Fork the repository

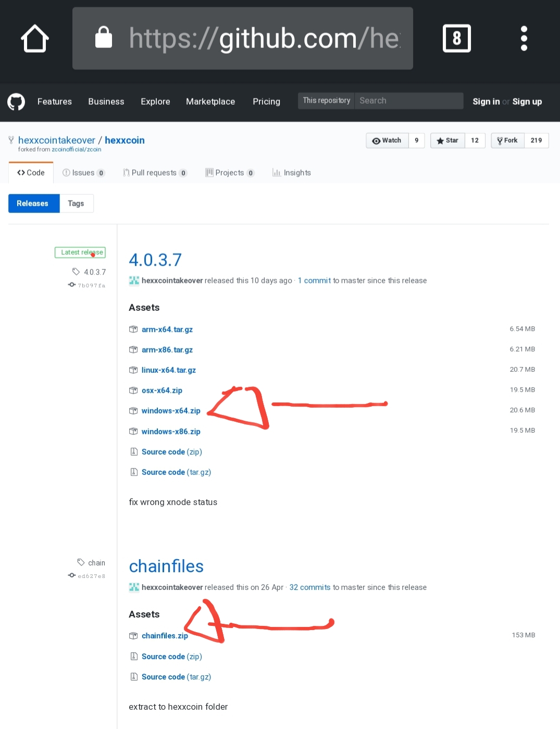point(507,141)
